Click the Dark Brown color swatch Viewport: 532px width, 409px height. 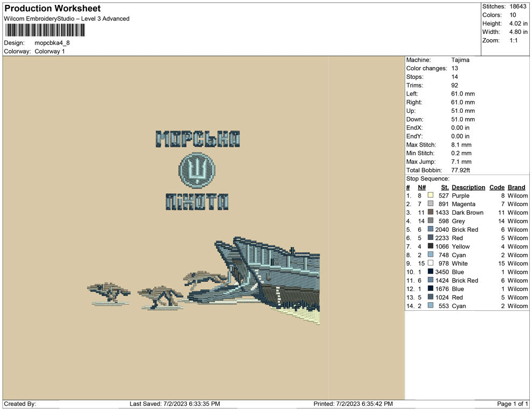coord(430,212)
